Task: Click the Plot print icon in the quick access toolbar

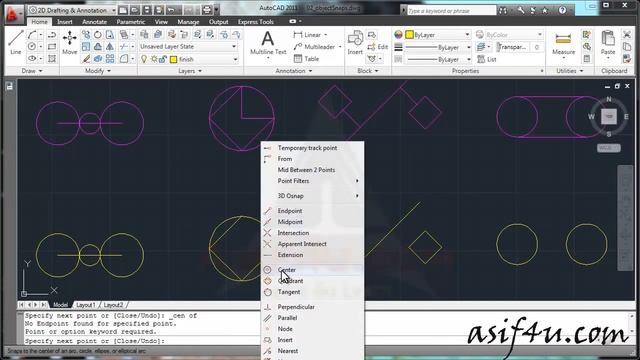Action: point(207,10)
